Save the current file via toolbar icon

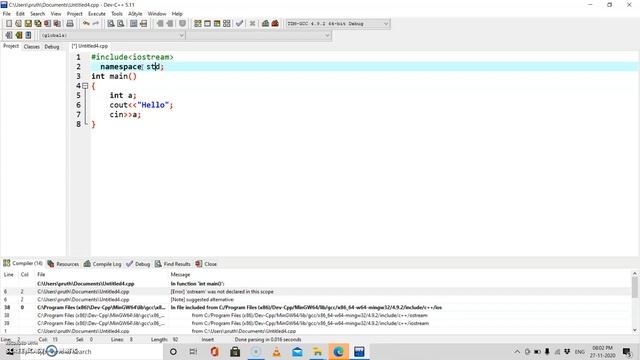[x=28, y=24]
